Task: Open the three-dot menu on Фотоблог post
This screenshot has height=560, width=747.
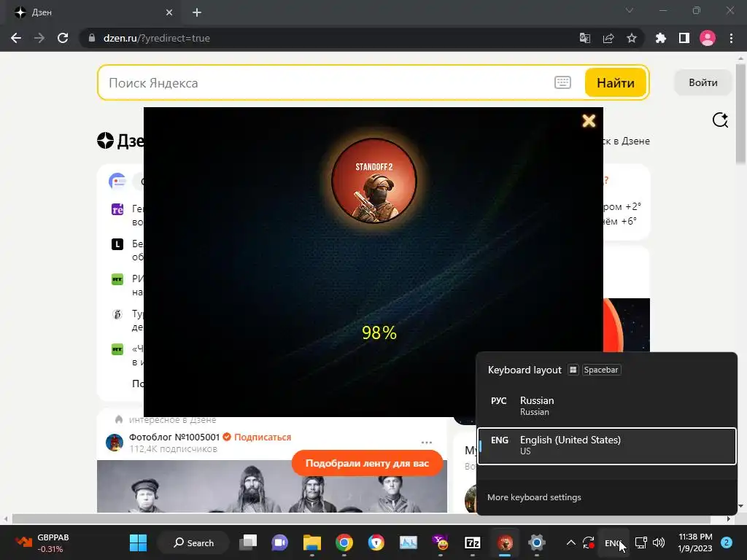Action: (x=426, y=443)
